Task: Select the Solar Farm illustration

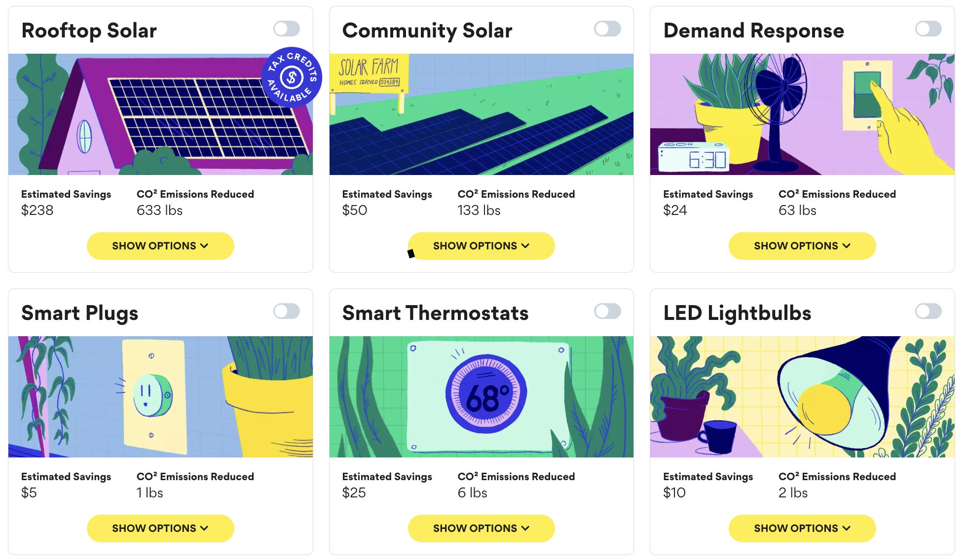Action: pyautogui.click(x=481, y=114)
